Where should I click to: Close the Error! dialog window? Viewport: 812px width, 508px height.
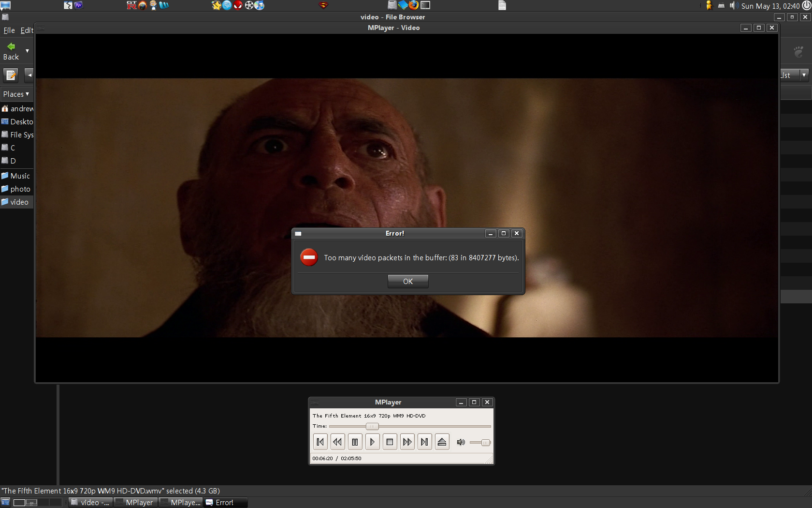pos(517,233)
